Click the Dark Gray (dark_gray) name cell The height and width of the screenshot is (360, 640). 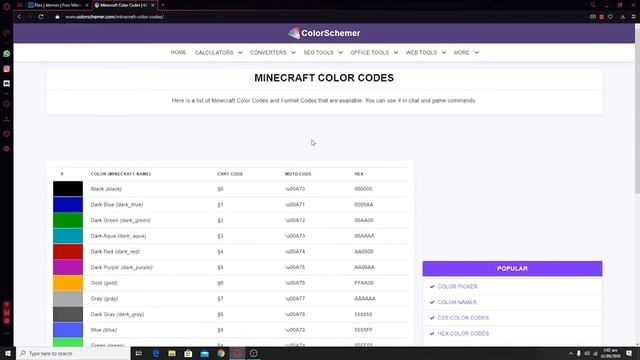pyautogui.click(x=117, y=314)
